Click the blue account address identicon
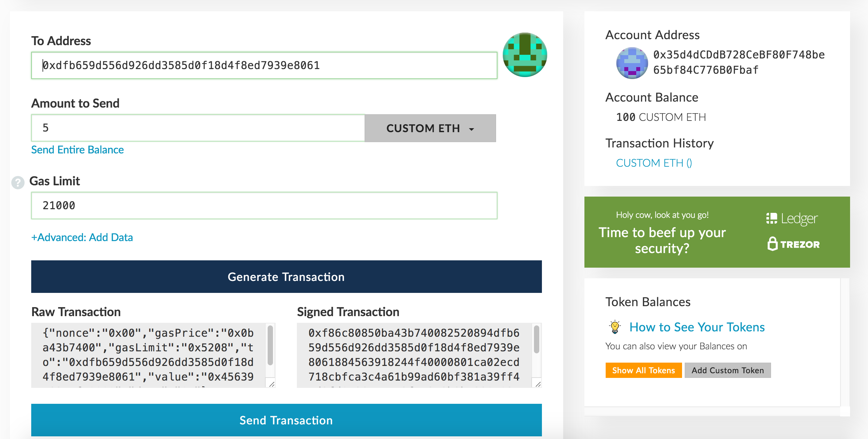Screen dimensions: 868x439 (x=632, y=63)
